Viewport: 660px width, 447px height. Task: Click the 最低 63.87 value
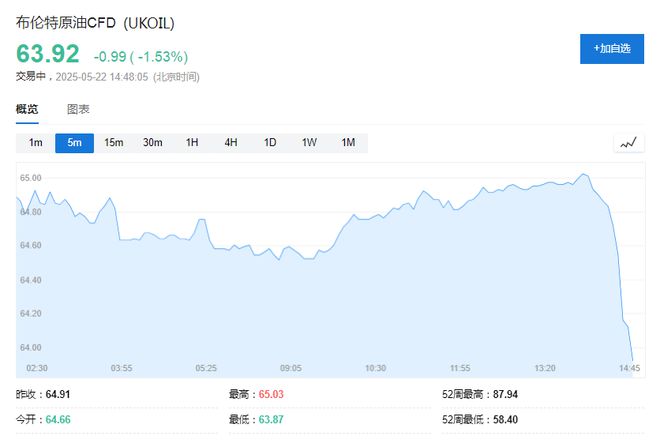[271, 420]
